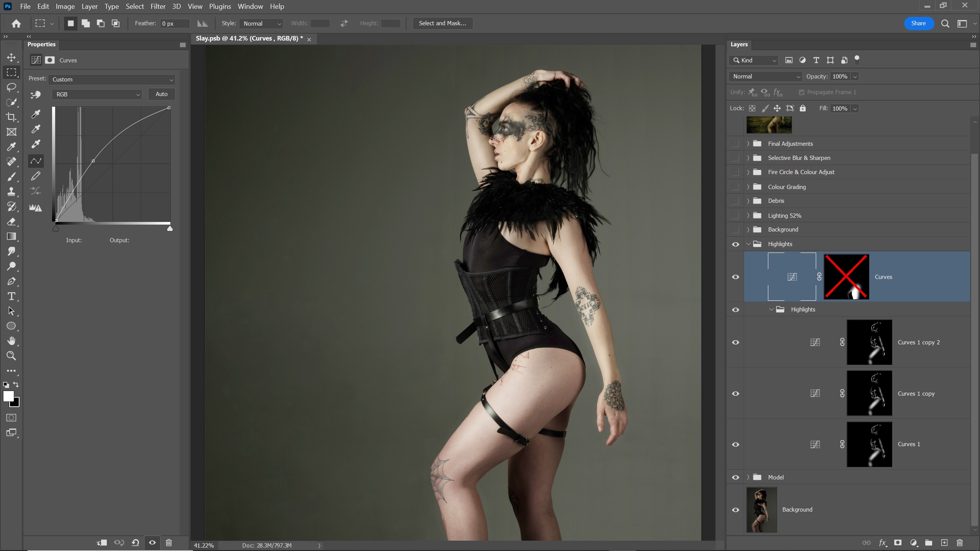Viewport: 980px width, 551px height.
Task: Click the Select and Mask button
Action: (x=442, y=23)
